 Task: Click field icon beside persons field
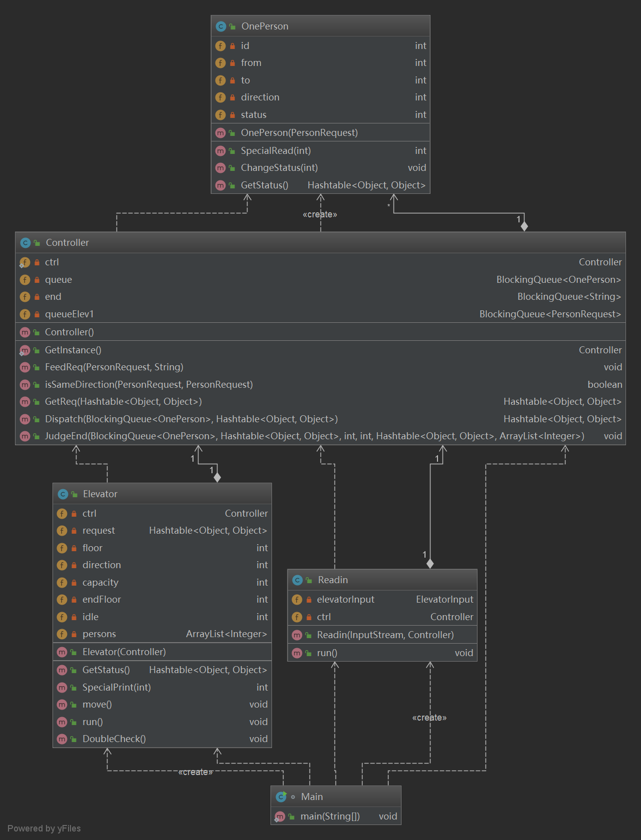[x=62, y=634]
